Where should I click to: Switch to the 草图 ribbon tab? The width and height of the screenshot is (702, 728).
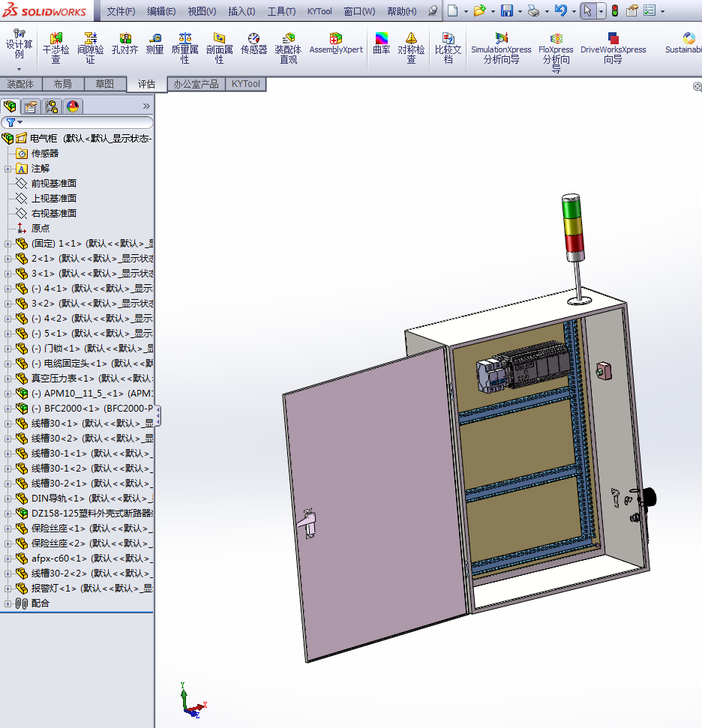click(105, 84)
